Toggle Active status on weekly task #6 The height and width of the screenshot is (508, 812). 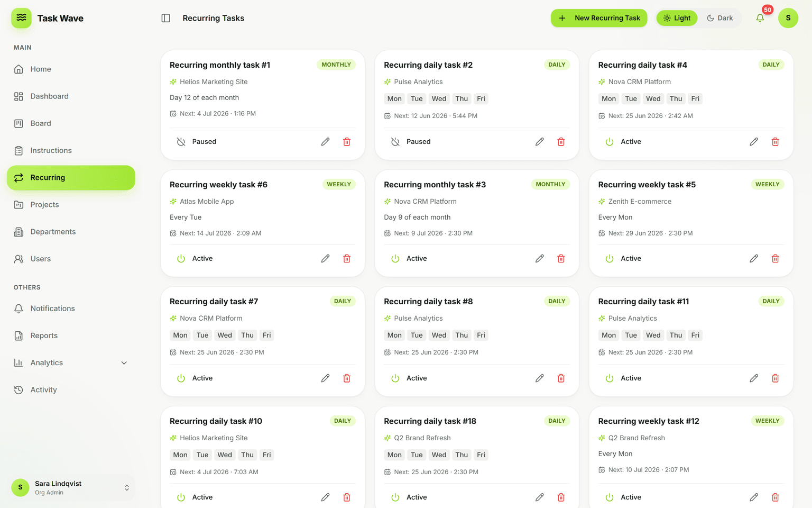(x=195, y=258)
